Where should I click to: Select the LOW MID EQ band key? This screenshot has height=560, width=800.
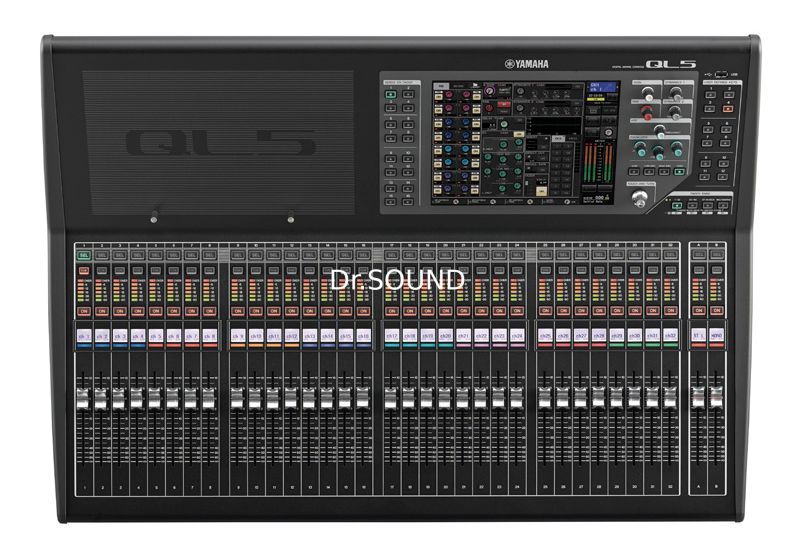pyautogui.click(x=649, y=172)
